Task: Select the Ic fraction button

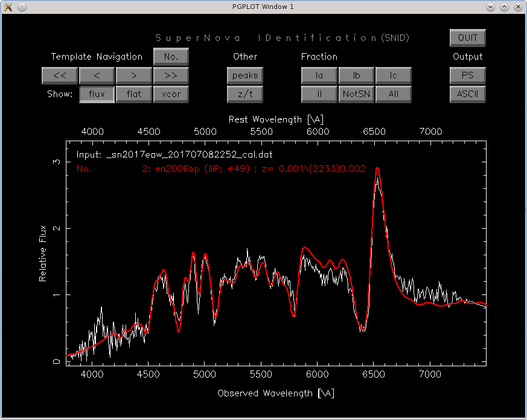Action: pos(393,75)
